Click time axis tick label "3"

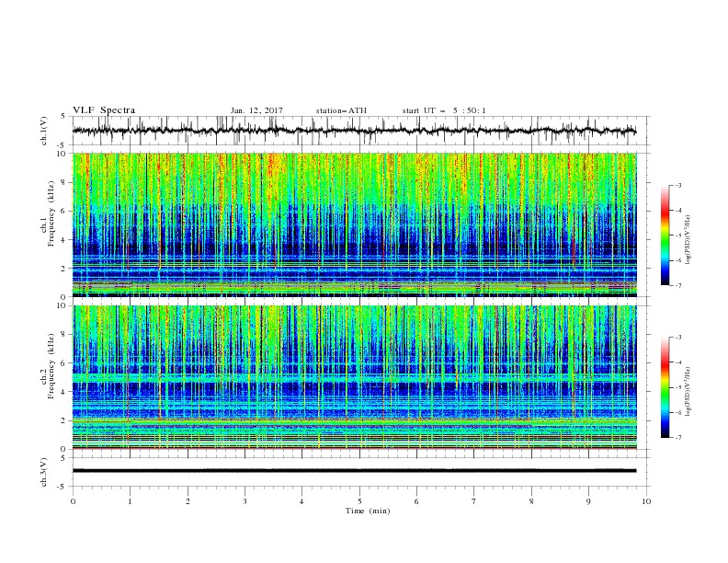pyautogui.click(x=245, y=501)
